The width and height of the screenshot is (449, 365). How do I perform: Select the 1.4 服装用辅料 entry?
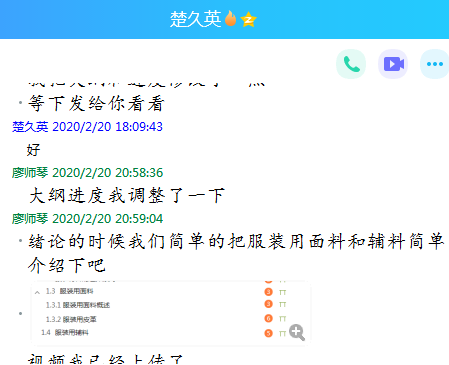[x=65, y=332]
